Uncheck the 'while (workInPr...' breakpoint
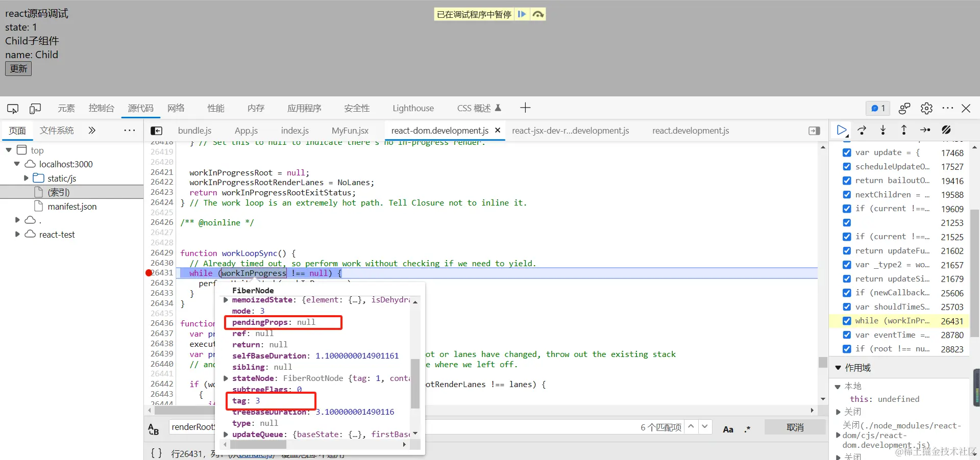The height and width of the screenshot is (460, 980). 847,321
